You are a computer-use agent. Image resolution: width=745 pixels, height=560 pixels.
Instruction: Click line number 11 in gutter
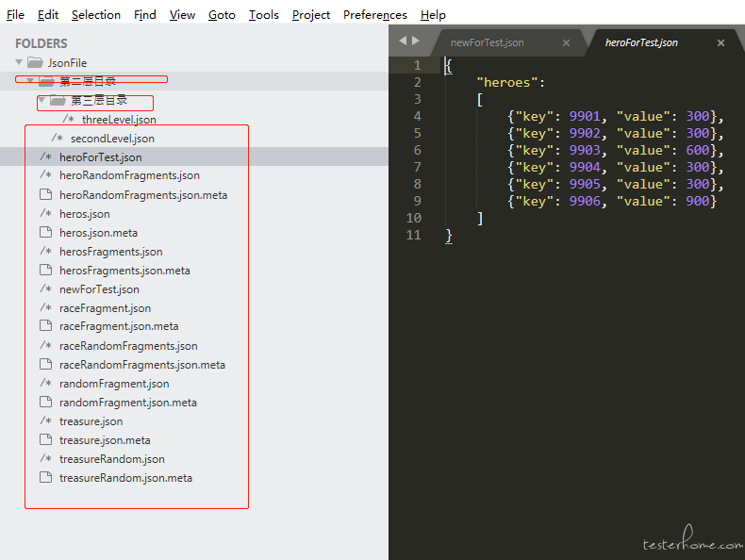coord(413,235)
